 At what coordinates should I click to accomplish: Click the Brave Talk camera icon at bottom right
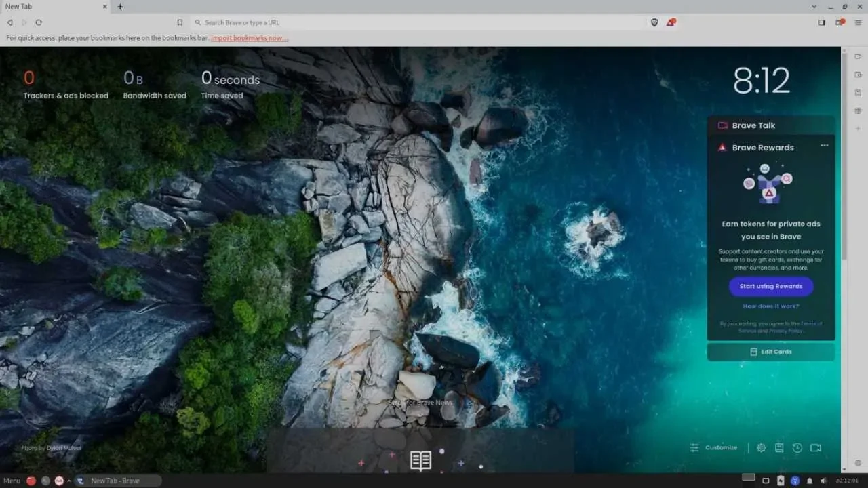pos(816,447)
